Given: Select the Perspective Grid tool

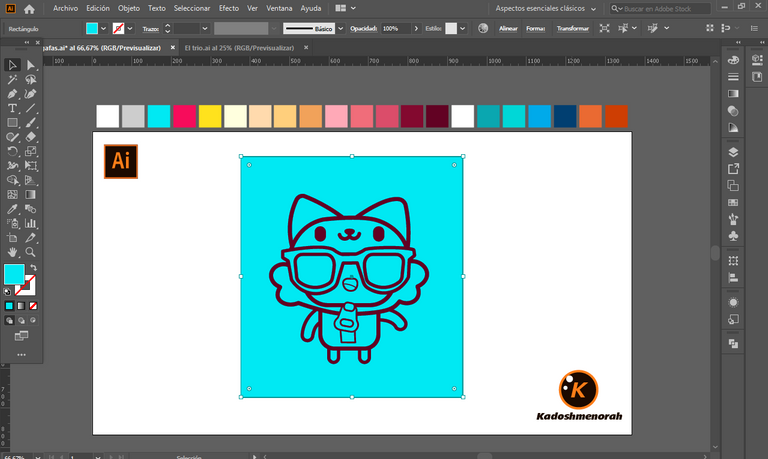Looking at the screenshot, I should pyautogui.click(x=30, y=180).
